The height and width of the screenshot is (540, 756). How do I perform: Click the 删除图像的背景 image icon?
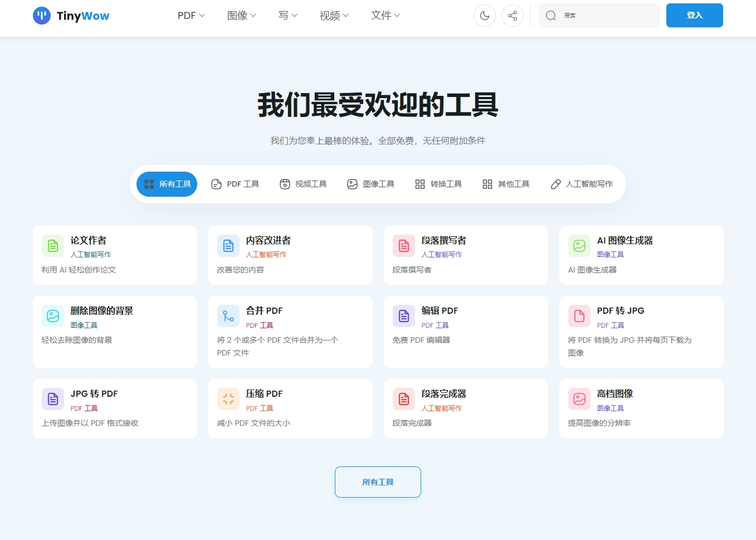click(53, 316)
